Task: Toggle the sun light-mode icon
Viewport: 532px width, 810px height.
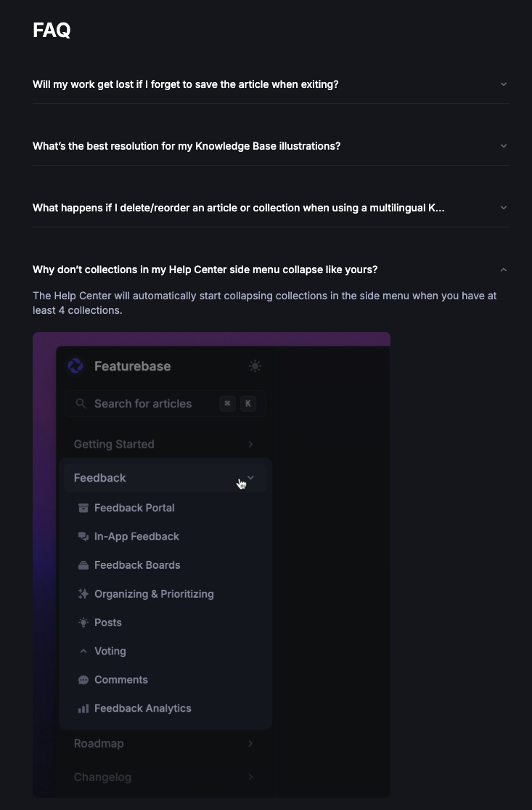Action: click(x=255, y=366)
